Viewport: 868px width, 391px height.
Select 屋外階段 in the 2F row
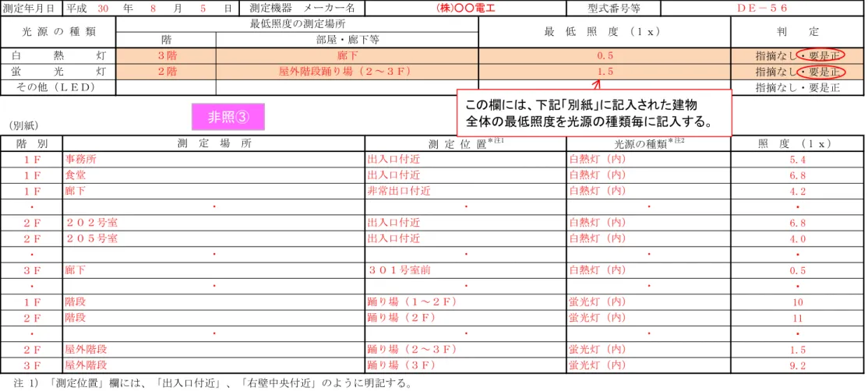[x=86, y=350]
